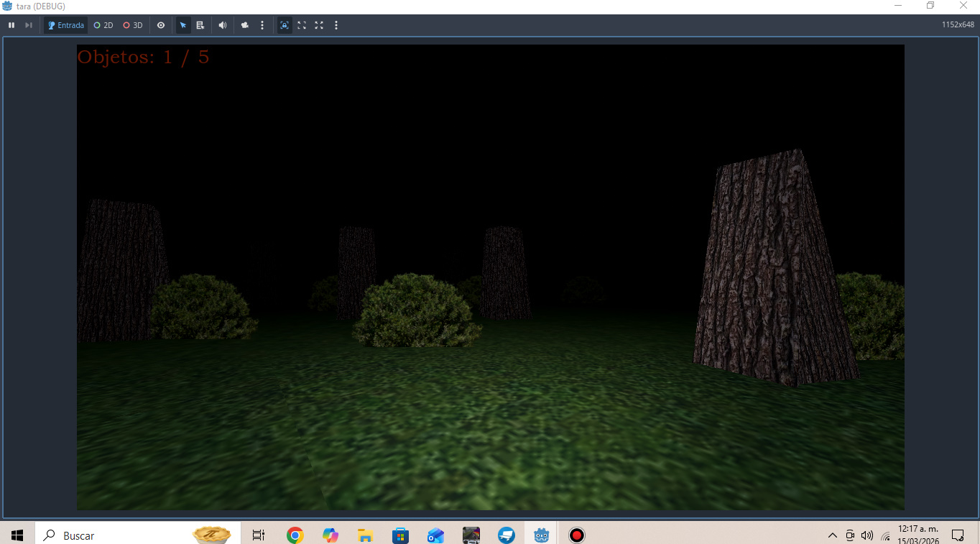Click the red record app on taskbar
Viewport: 980px width, 544px height.
click(576, 535)
